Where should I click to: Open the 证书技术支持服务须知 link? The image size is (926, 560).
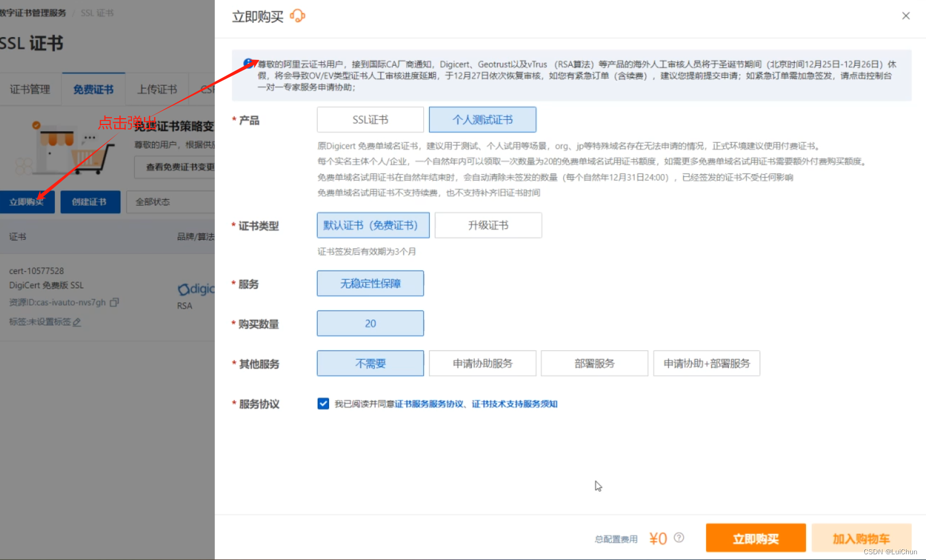point(515,404)
